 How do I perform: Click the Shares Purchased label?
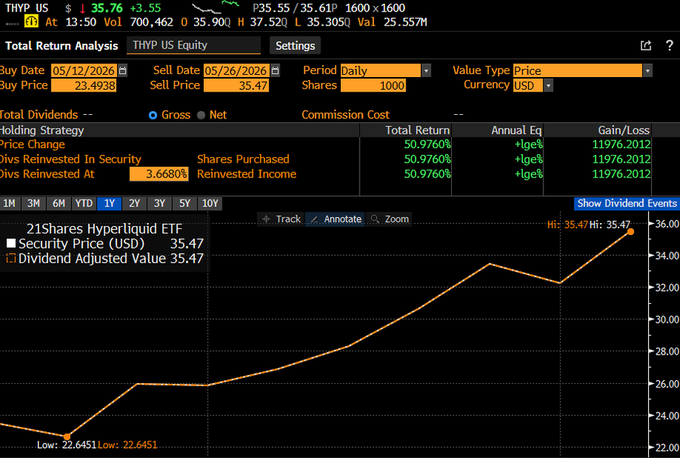(x=243, y=159)
